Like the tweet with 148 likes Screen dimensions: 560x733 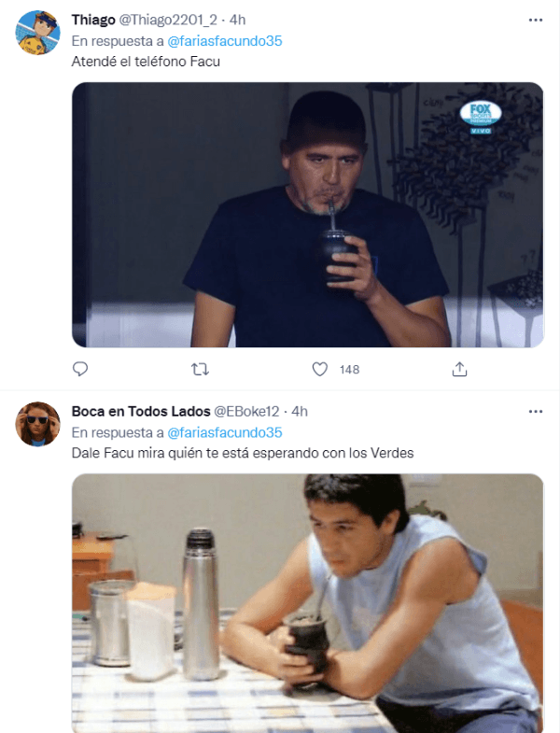click(320, 370)
